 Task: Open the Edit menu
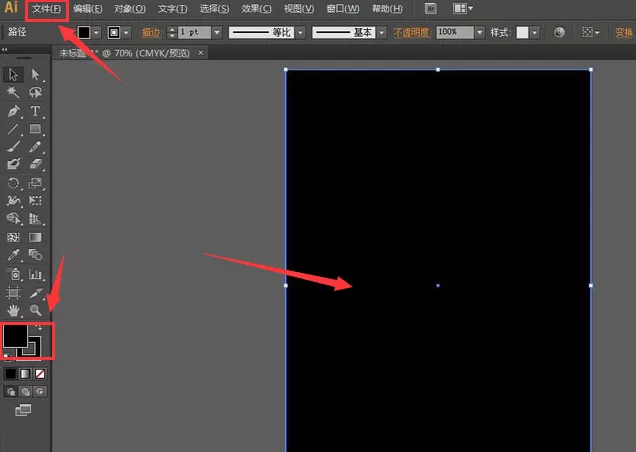[x=88, y=9]
